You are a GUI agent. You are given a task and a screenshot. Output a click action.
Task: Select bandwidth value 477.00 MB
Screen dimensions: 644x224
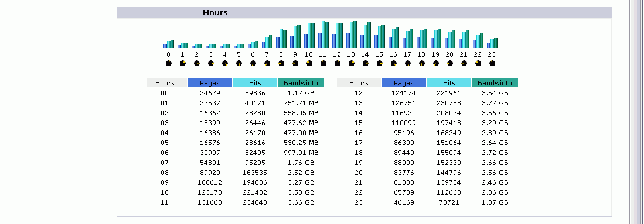coord(301,133)
